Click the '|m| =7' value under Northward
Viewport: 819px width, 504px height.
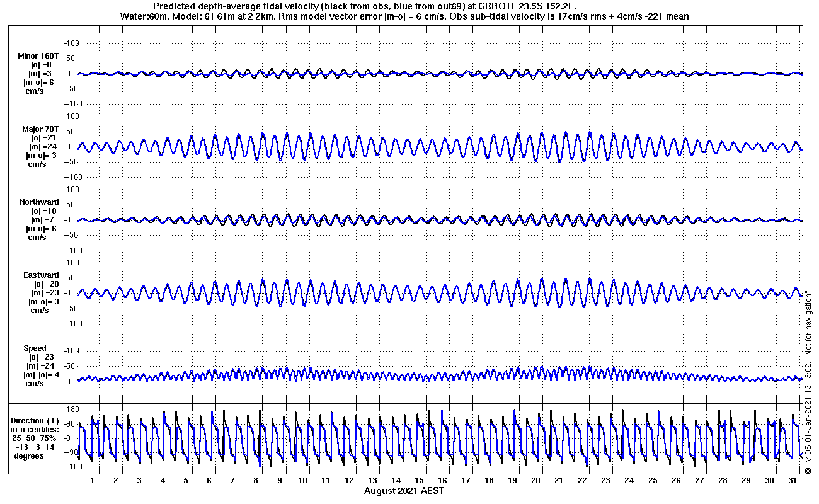42,220
